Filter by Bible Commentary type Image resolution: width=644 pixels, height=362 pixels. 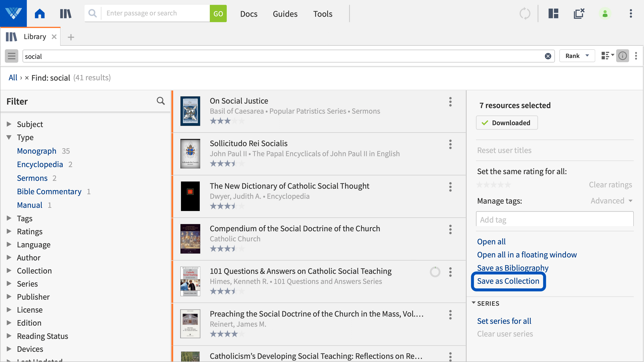tap(49, 192)
